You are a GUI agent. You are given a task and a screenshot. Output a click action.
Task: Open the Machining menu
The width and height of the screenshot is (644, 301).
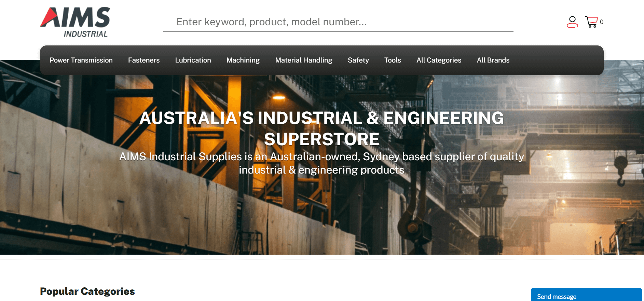243,60
